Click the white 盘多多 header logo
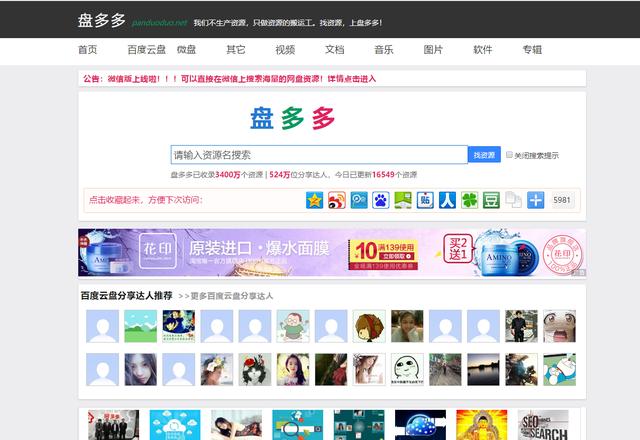This screenshot has height=440, width=640. [102, 20]
